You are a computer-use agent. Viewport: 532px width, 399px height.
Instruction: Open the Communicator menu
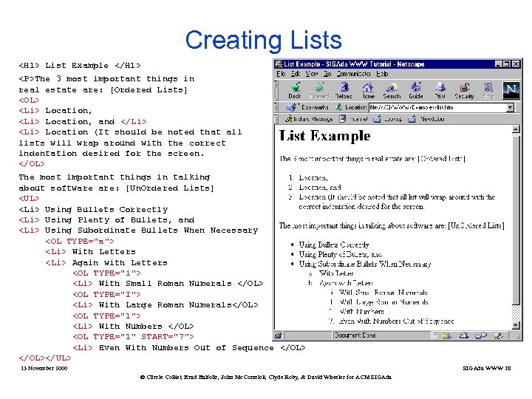[353, 74]
